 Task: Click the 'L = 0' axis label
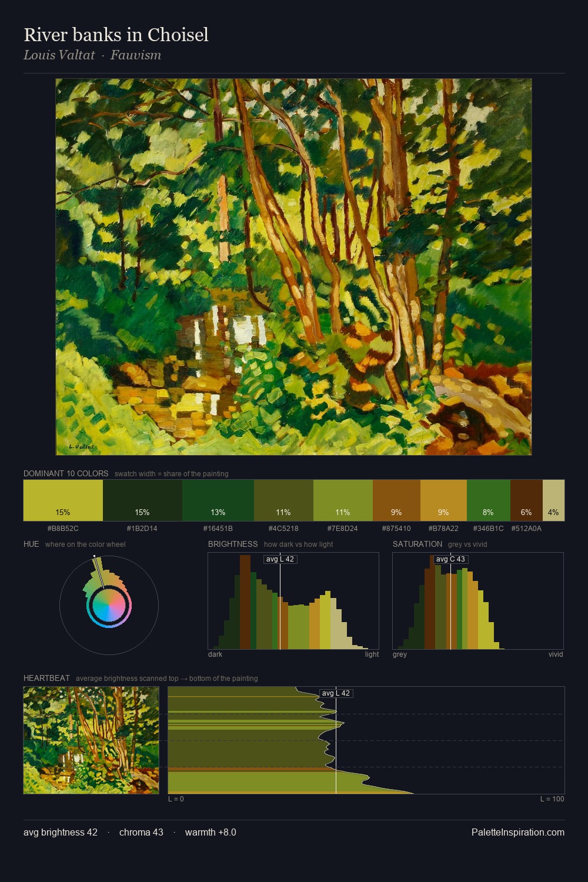[x=176, y=799]
